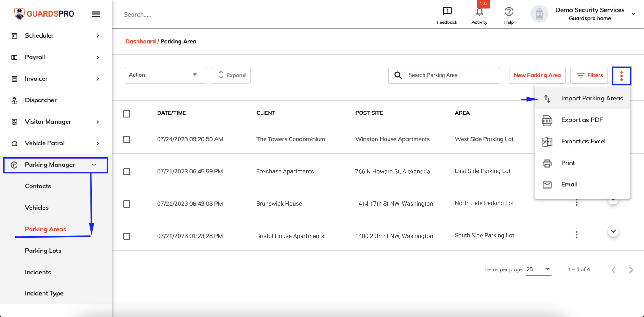The width and height of the screenshot is (644, 317).
Task: Collapse the Parking Manager chevron
Action: click(x=94, y=165)
